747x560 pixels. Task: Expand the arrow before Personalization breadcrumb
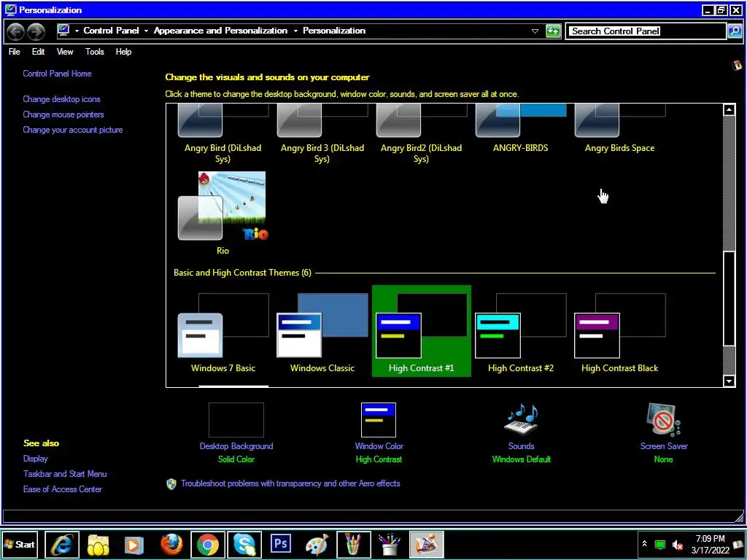point(295,31)
